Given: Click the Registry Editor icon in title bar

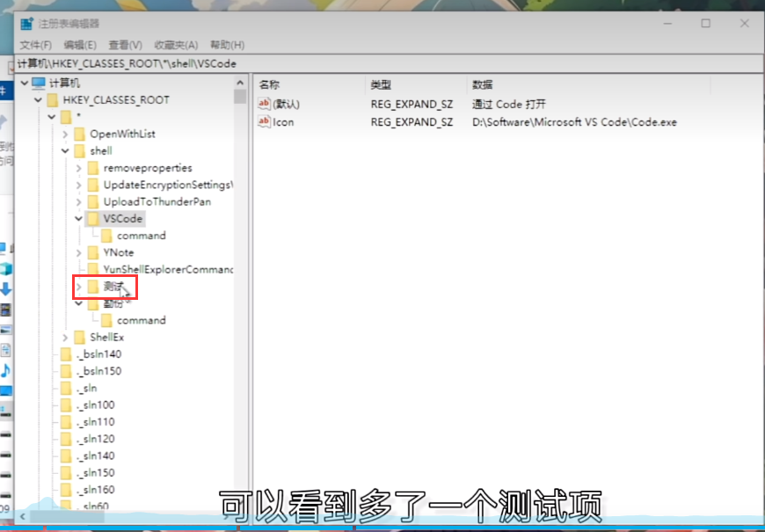Looking at the screenshot, I should (x=27, y=24).
